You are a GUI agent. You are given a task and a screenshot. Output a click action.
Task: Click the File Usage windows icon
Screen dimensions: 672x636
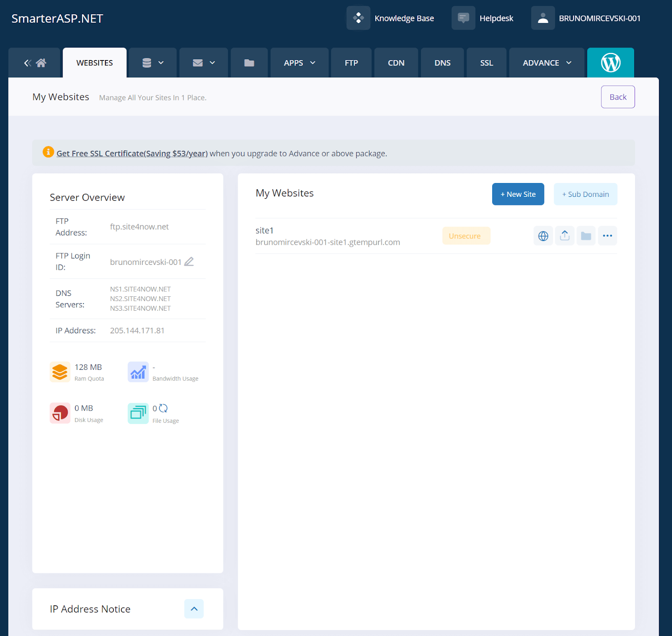[x=138, y=414]
